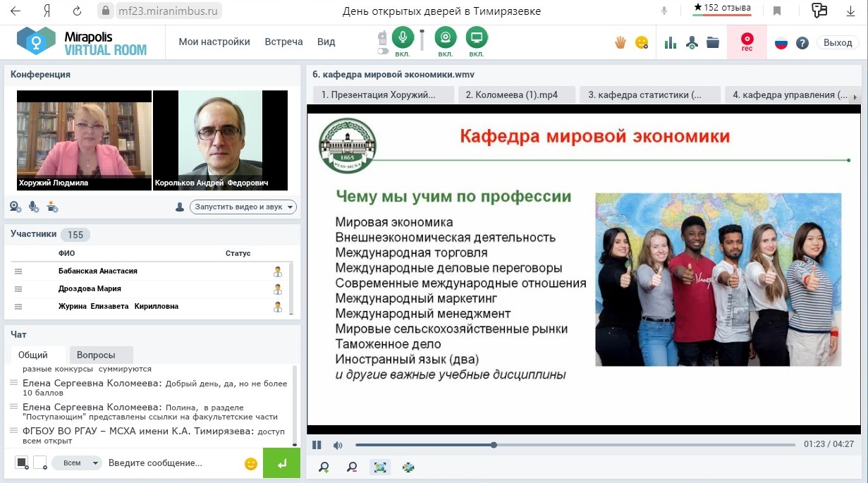
Task: Click the red rec recording button
Action: [747, 42]
